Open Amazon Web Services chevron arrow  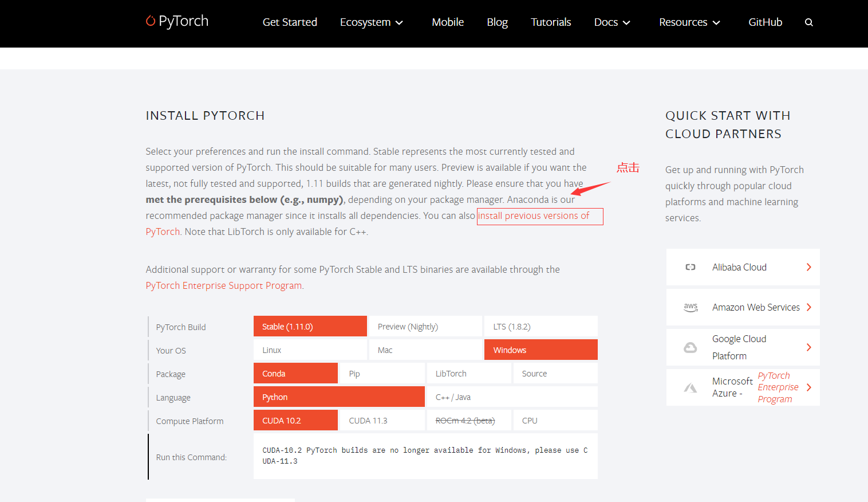pyautogui.click(x=809, y=307)
